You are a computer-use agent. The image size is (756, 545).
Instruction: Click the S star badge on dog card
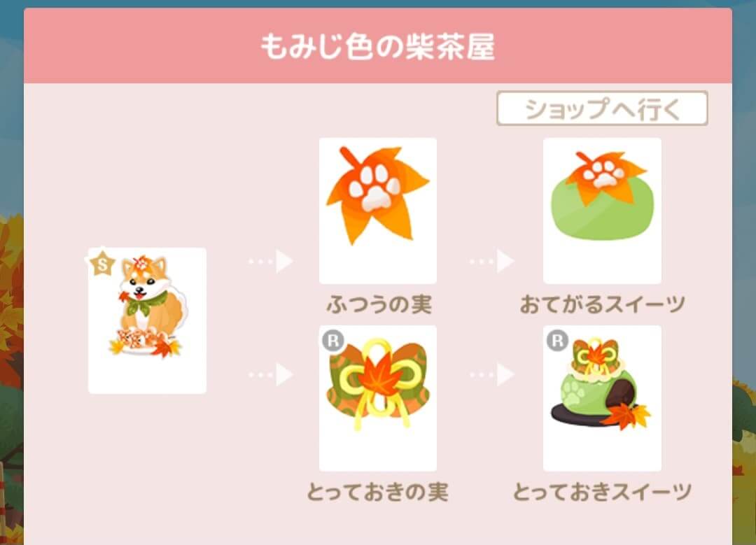tap(102, 264)
